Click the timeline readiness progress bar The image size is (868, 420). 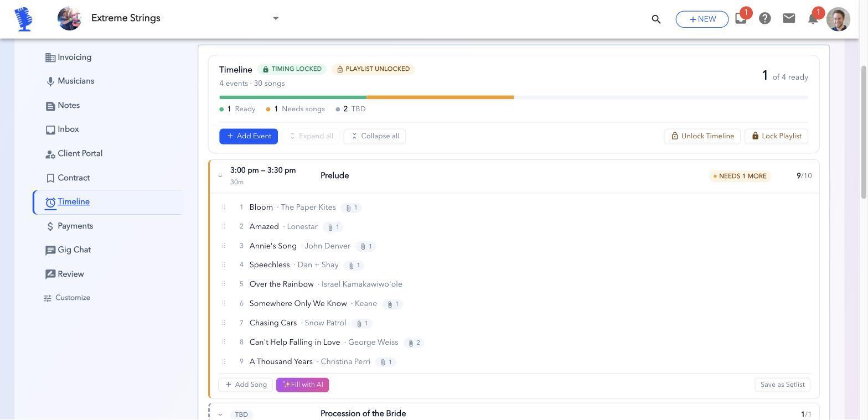point(514,97)
